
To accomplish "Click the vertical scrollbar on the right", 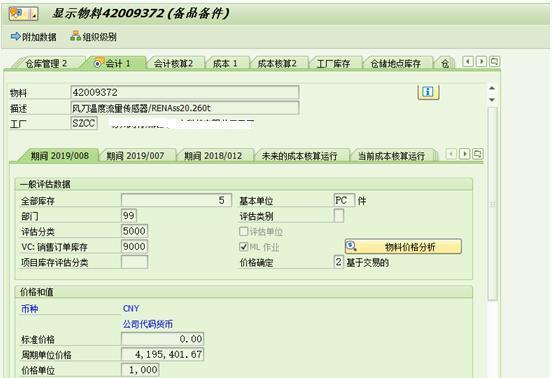I will pos(493,203).
